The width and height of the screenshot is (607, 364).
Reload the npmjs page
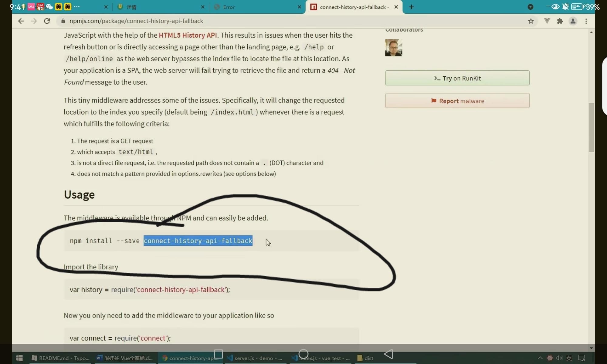tap(47, 21)
